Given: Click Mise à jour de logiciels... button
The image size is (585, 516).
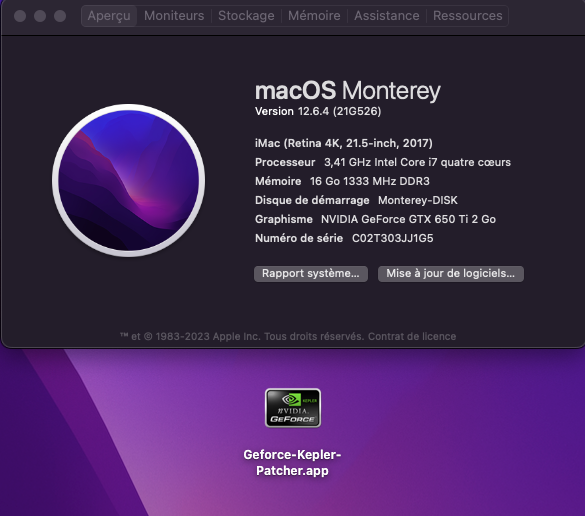Looking at the screenshot, I should click(x=451, y=273).
